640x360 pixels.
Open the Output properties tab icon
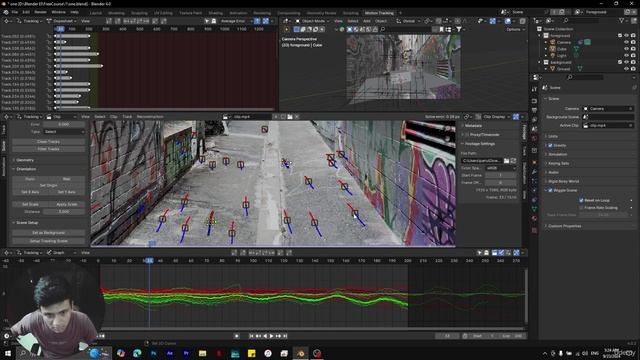pyautogui.click(x=534, y=110)
